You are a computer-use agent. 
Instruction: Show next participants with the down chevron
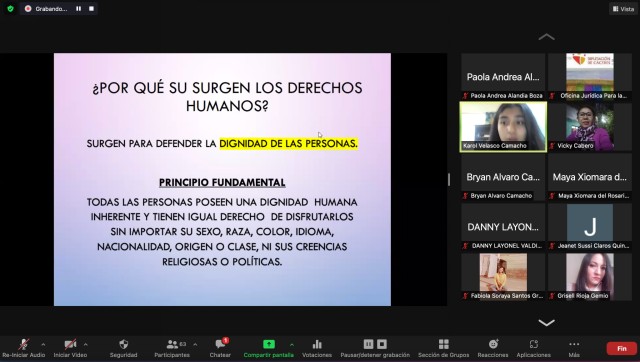[546, 323]
